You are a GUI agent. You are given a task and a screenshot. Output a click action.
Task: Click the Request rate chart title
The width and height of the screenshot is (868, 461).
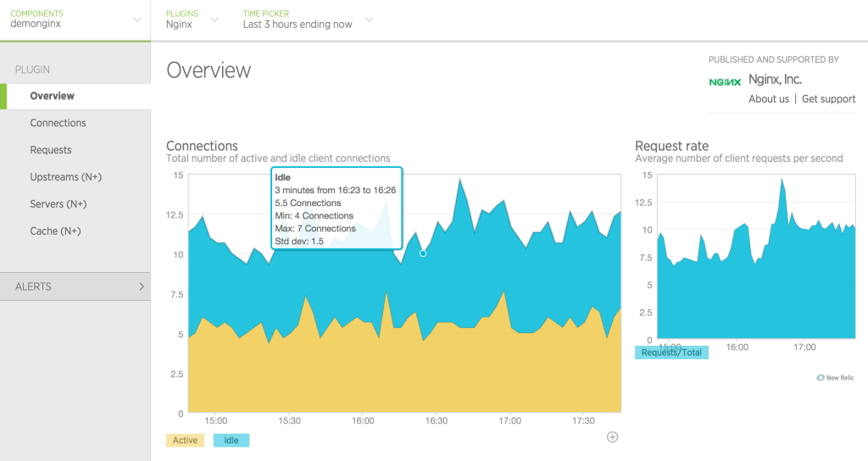click(671, 146)
